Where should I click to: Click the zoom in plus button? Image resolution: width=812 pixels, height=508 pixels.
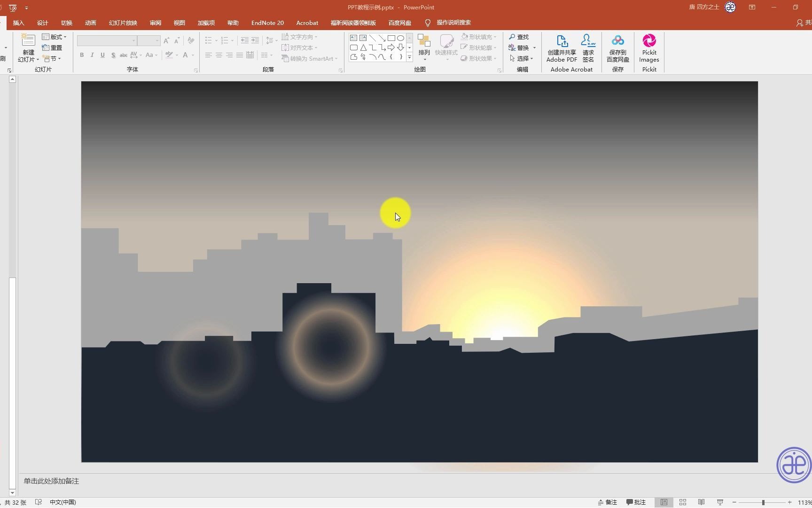790,502
